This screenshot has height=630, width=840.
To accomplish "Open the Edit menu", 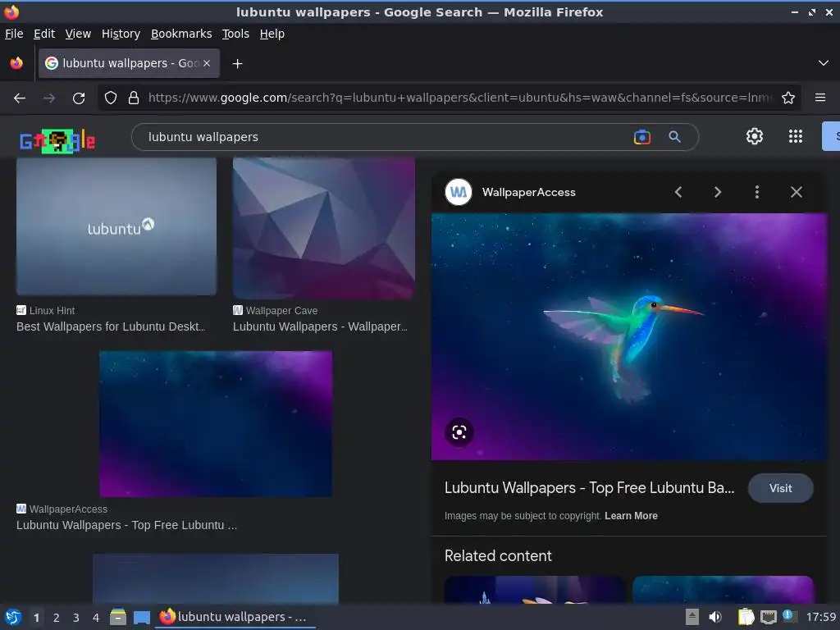I will (44, 34).
